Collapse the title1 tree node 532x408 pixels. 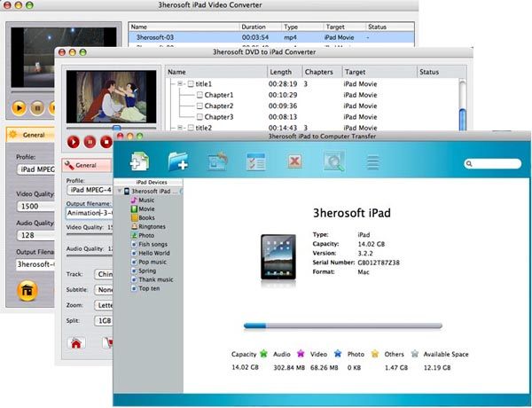pyautogui.click(x=180, y=84)
